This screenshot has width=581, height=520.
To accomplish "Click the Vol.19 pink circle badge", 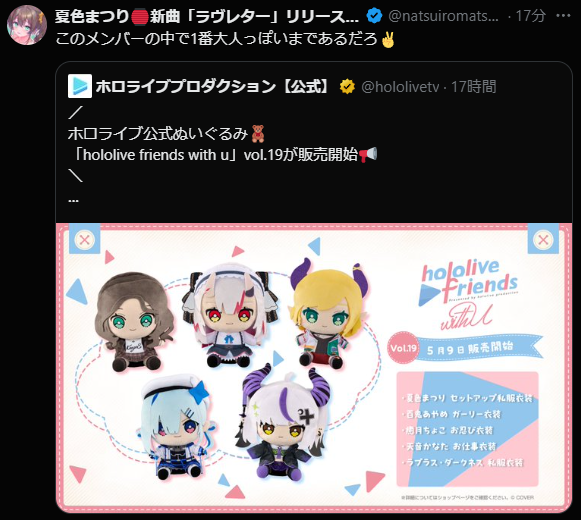I will coord(403,348).
